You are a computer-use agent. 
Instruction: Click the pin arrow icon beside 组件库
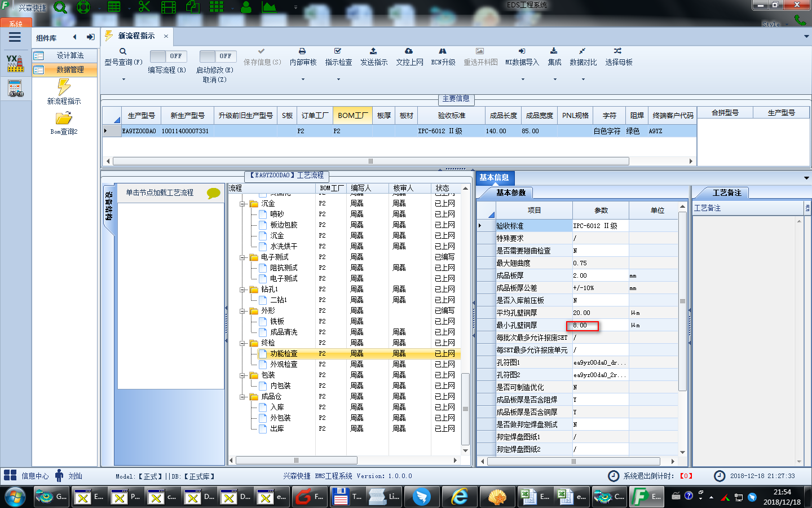tap(90, 37)
